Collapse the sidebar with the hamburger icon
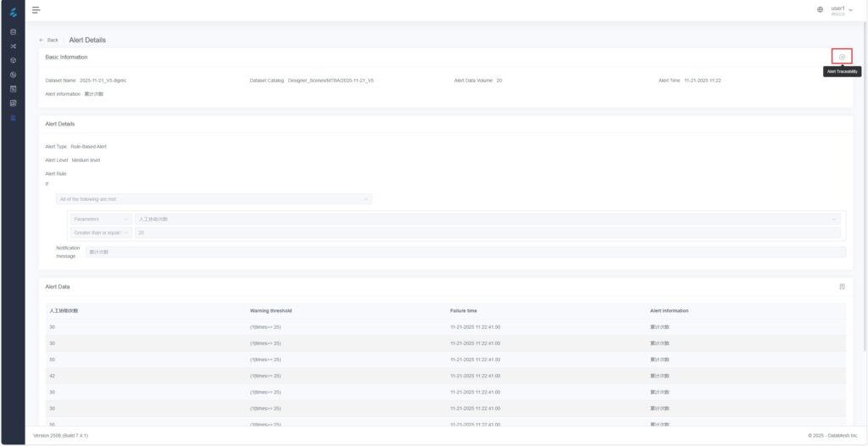The height and width of the screenshot is (446, 868). click(36, 9)
